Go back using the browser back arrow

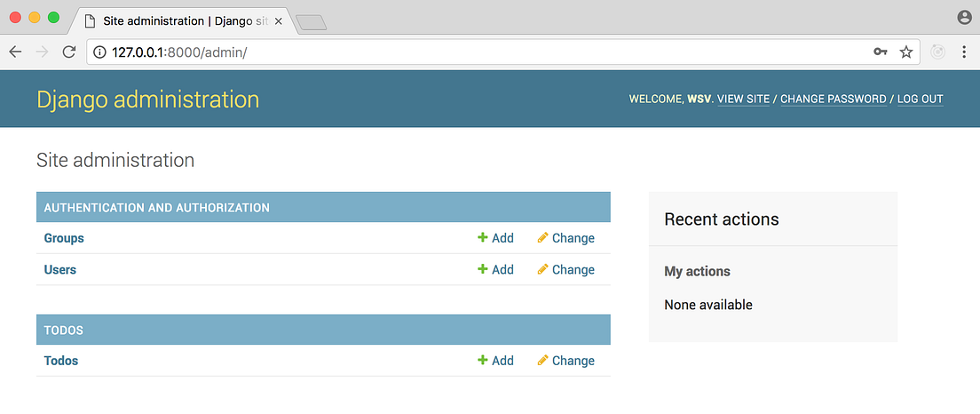point(16,52)
